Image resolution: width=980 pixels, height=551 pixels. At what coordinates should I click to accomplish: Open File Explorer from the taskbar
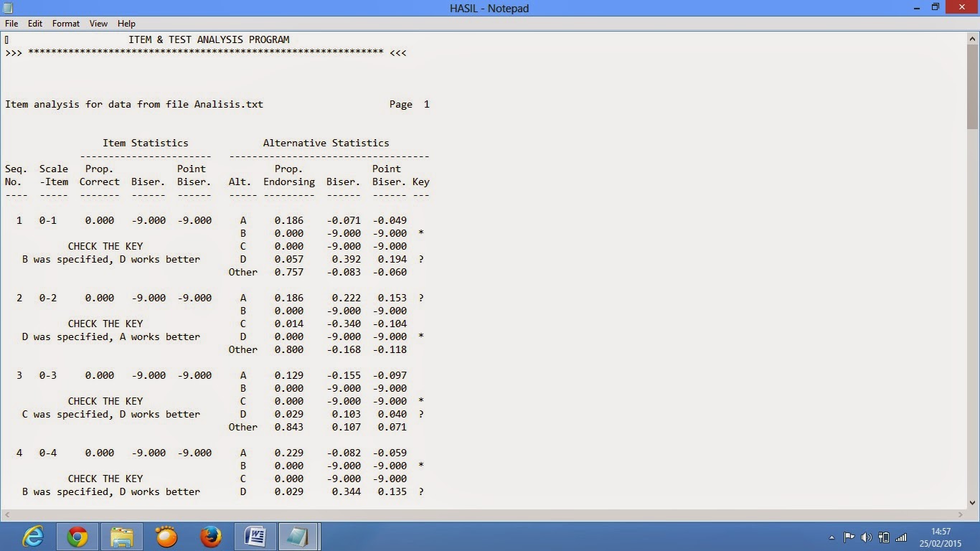(x=122, y=537)
